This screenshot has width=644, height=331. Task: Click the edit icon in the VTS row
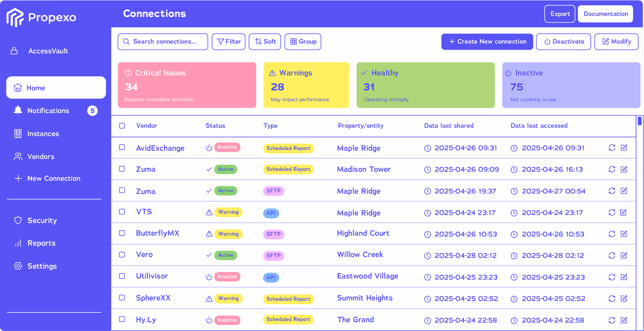623,212
